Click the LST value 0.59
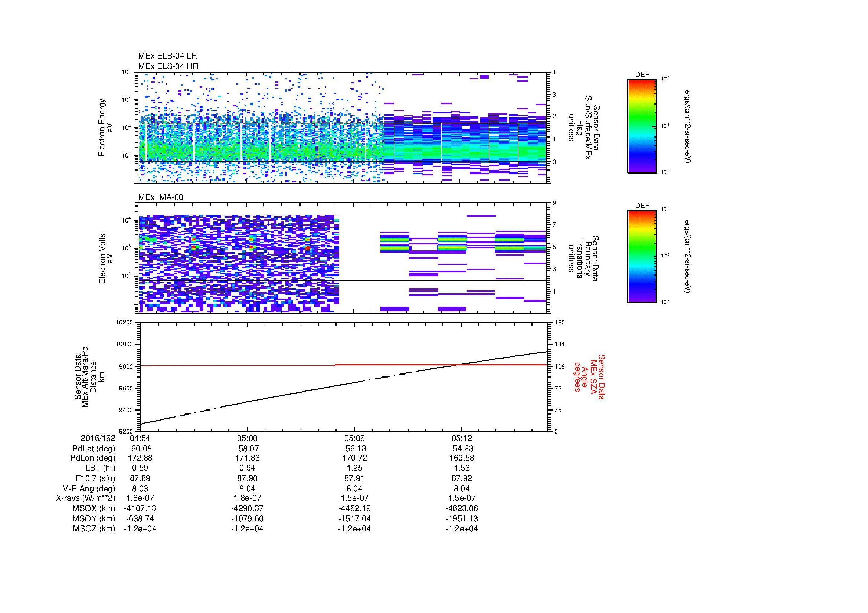This screenshot has height=613, width=868. 140,468
